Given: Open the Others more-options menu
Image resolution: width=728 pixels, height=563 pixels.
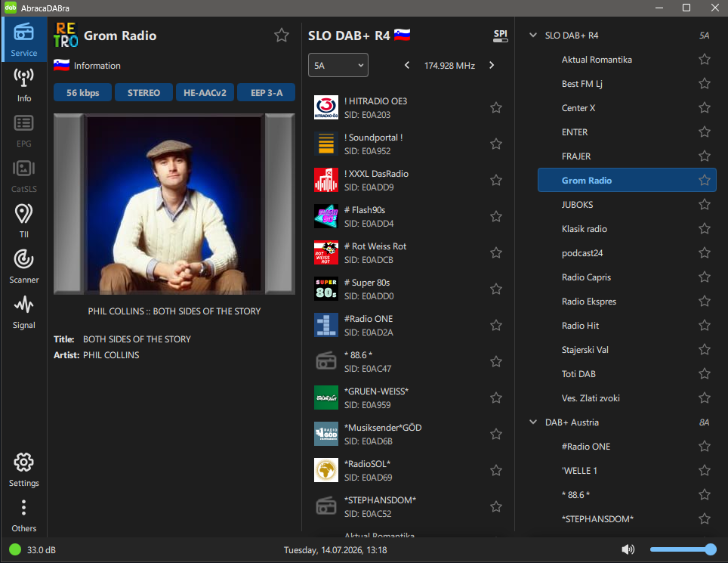Looking at the screenshot, I should (x=23, y=515).
